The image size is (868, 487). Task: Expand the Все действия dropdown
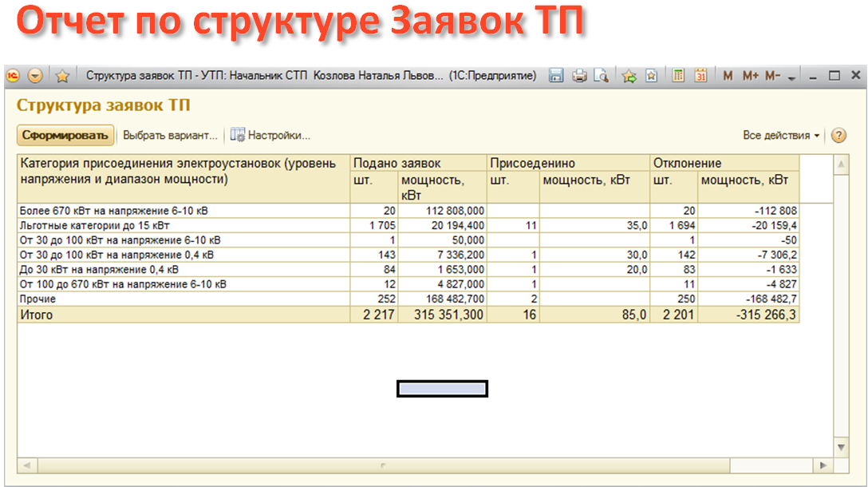[781, 136]
